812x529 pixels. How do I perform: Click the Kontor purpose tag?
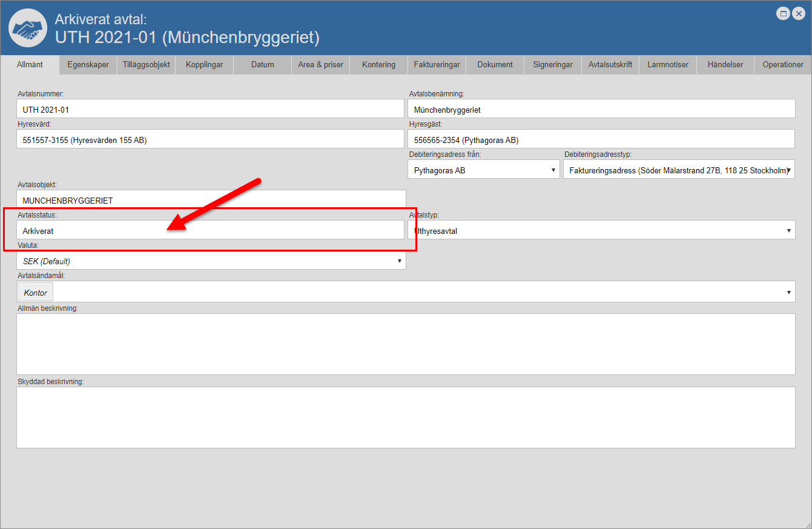pos(36,293)
